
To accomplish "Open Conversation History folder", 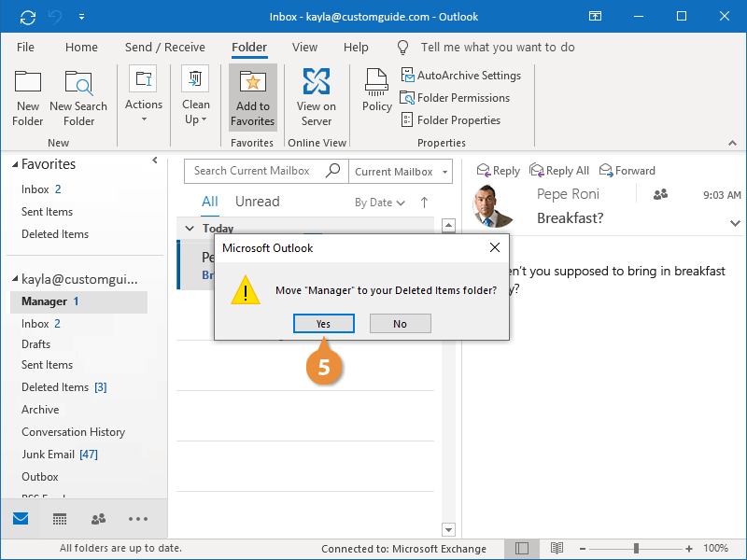I will [73, 432].
